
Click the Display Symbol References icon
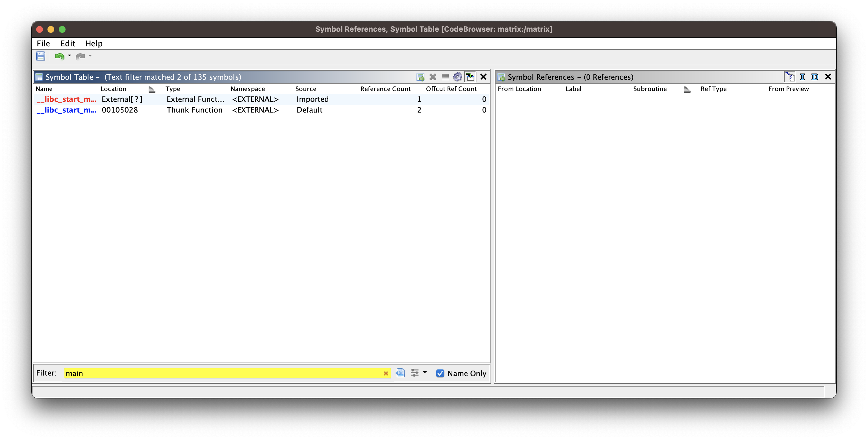coord(420,77)
